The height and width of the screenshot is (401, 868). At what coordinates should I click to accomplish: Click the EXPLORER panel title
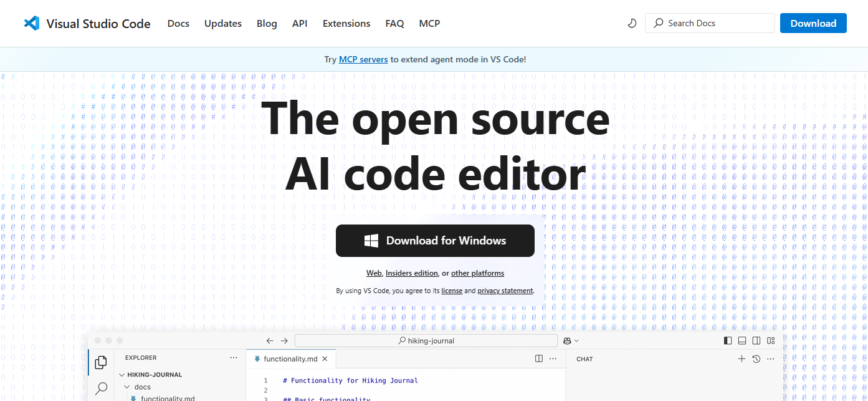(141, 358)
